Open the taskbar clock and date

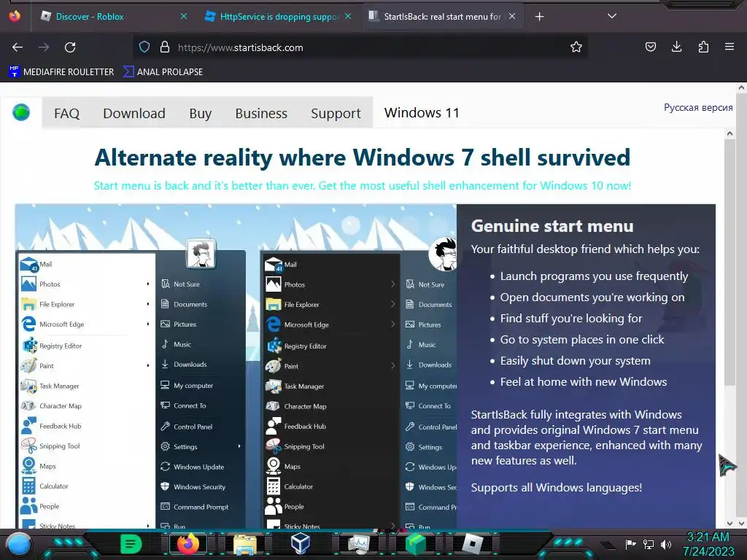coord(708,544)
